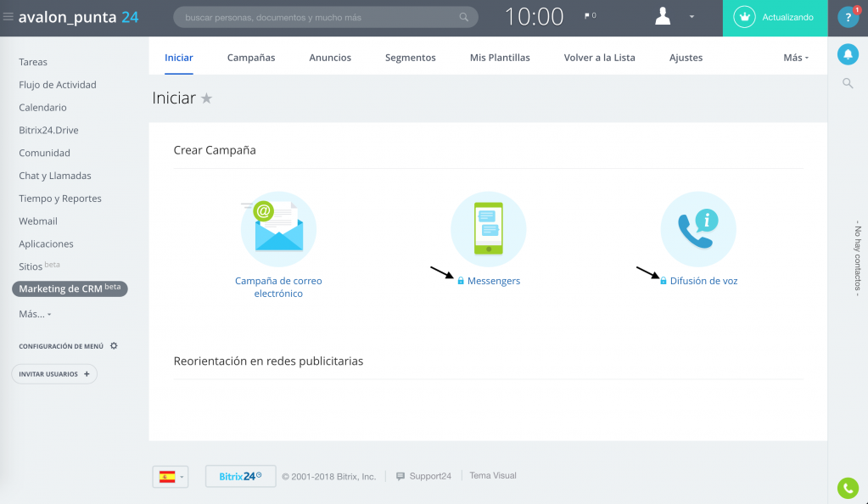Switch to the Iniciar tab
Image resolution: width=868 pixels, height=504 pixels.
[x=179, y=58]
